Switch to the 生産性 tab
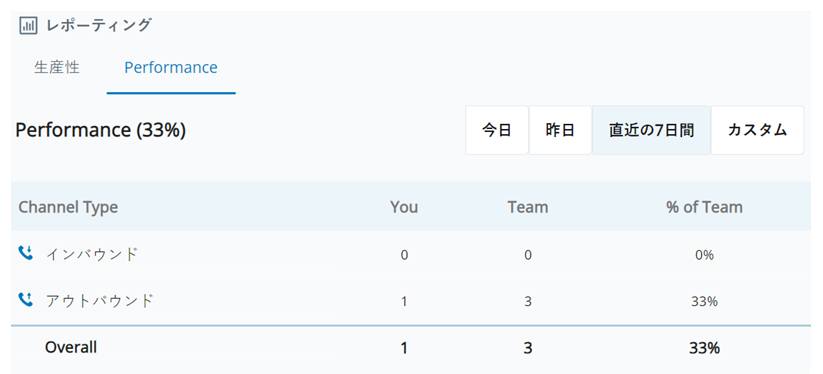The image size is (823, 374). pos(57,67)
